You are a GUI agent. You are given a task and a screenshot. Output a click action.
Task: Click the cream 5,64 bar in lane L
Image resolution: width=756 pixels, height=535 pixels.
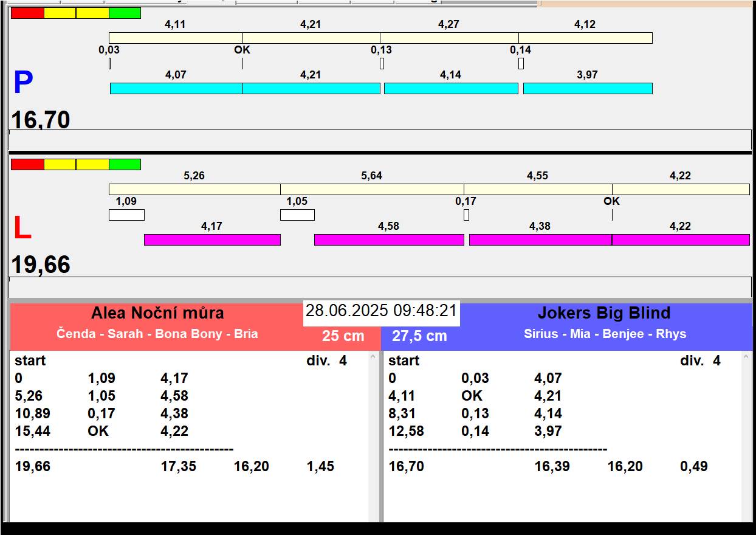click(371, 189)
